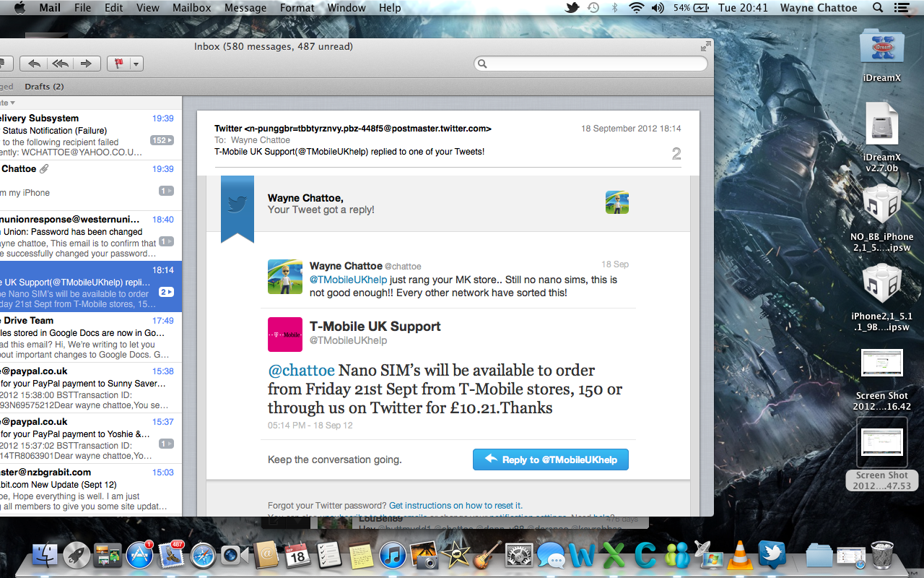Open the iDreamX folder on desktop
The image size is (924, 578).
(x=882, y=55)
